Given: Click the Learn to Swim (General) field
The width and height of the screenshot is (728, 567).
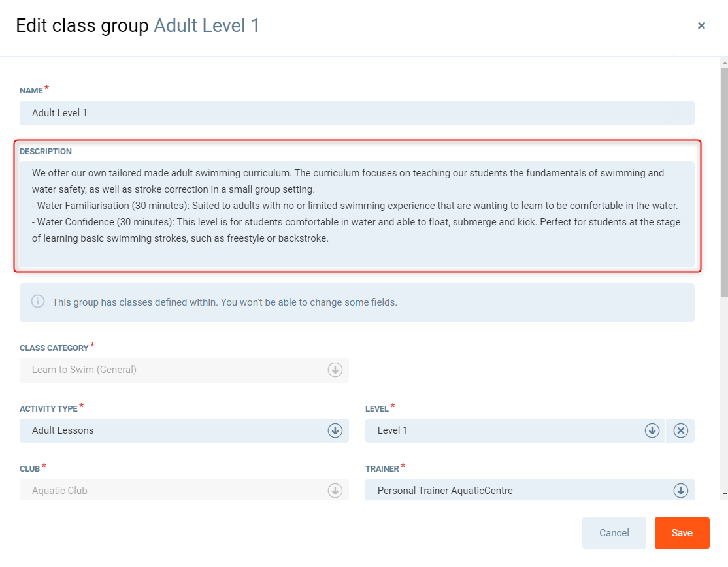Looking at the screenshot, I should 176,370.
